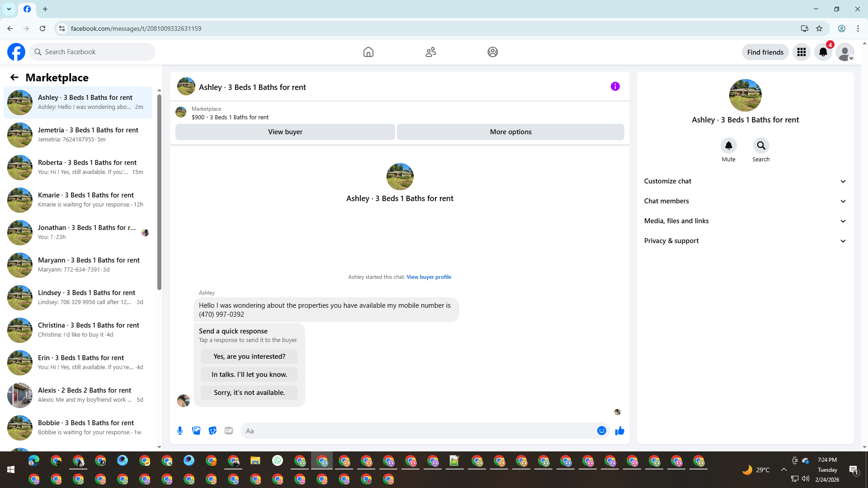Image resolution: width=868 pixels, height=488 pixels.
Task: Open the sticker picker icon
Action: click(212, 431)
